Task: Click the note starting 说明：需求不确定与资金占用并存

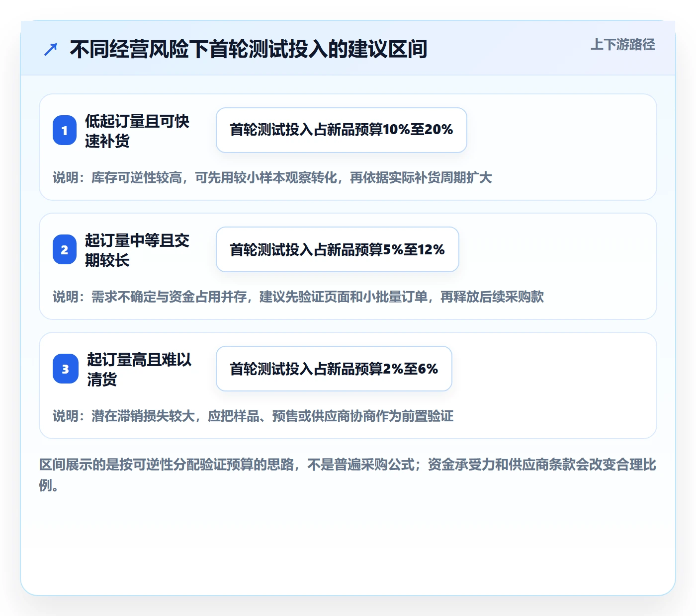Action: pos(298,297)
